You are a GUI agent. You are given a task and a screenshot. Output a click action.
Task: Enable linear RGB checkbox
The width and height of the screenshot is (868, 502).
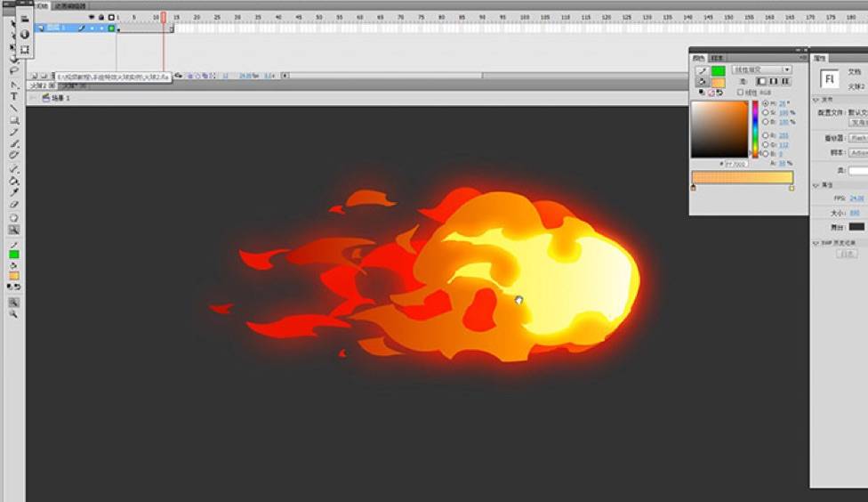coord(741,93)
